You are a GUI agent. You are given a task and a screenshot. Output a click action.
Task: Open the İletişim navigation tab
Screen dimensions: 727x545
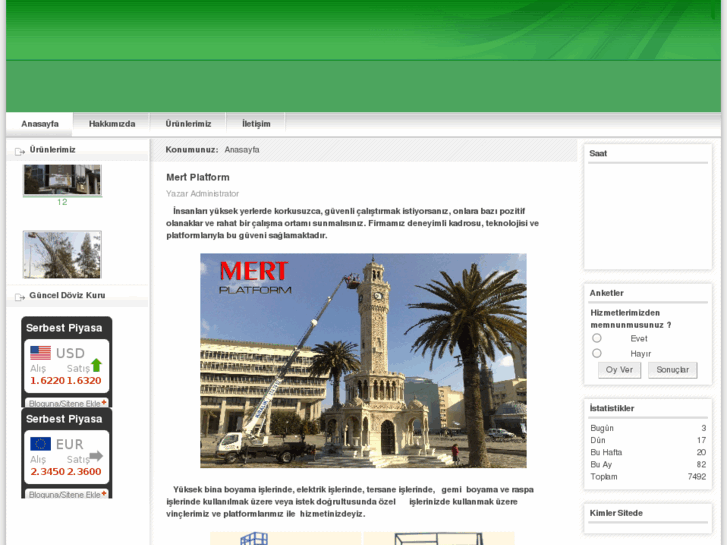click(x=256, y=124)
